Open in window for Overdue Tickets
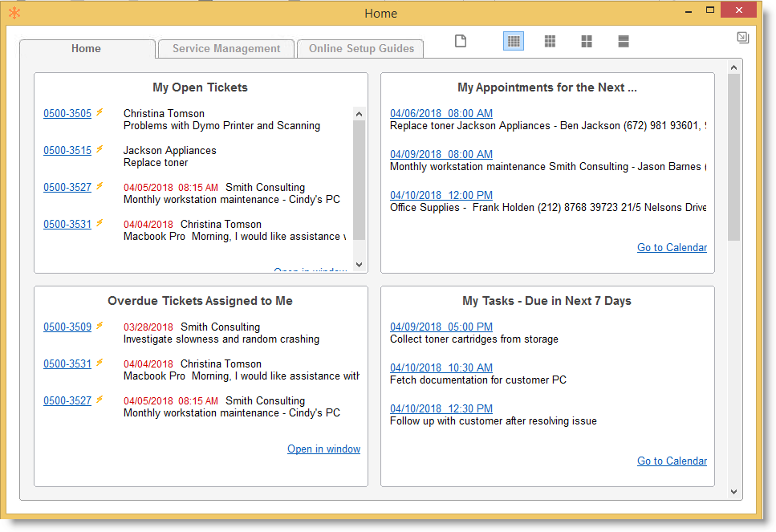The image size is (776, 532). [x=323, y=449]
